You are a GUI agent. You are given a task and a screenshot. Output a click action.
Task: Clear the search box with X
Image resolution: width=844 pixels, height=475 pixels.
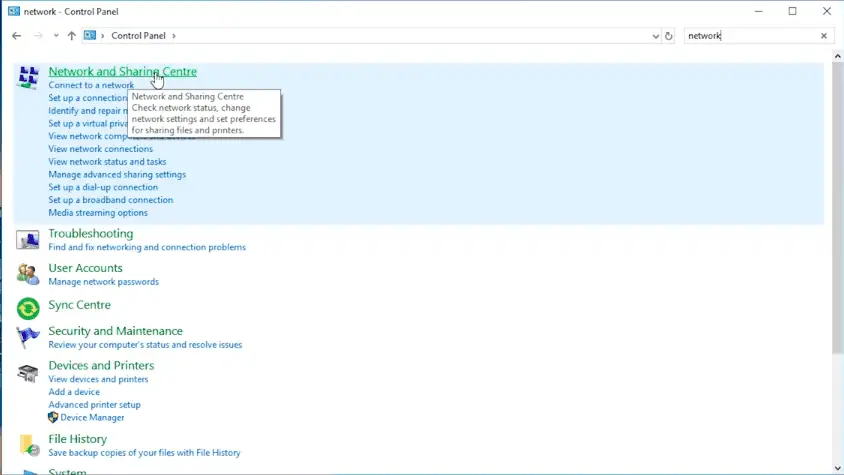tap(824, 36)
